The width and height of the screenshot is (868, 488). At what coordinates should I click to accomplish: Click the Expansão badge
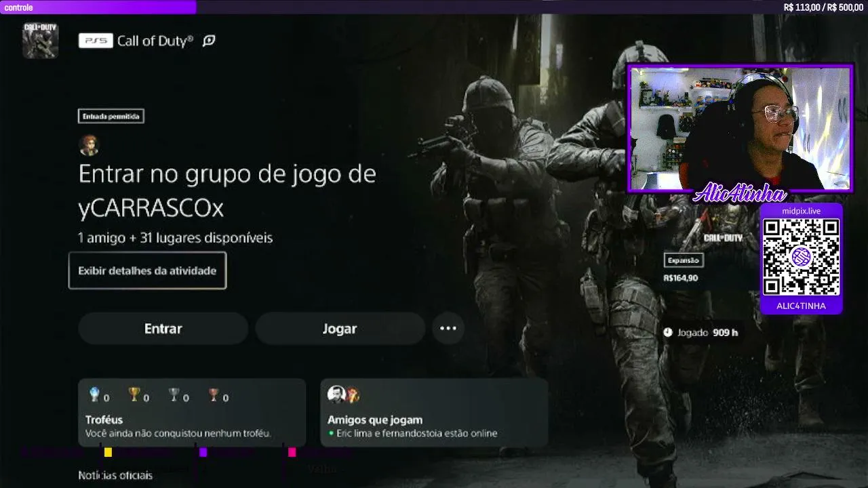[683, 260]
